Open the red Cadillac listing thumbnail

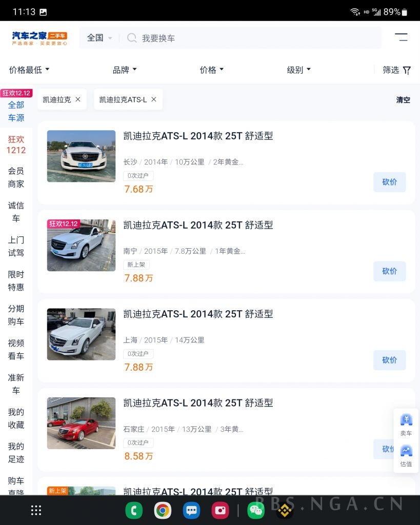(81, 423)
